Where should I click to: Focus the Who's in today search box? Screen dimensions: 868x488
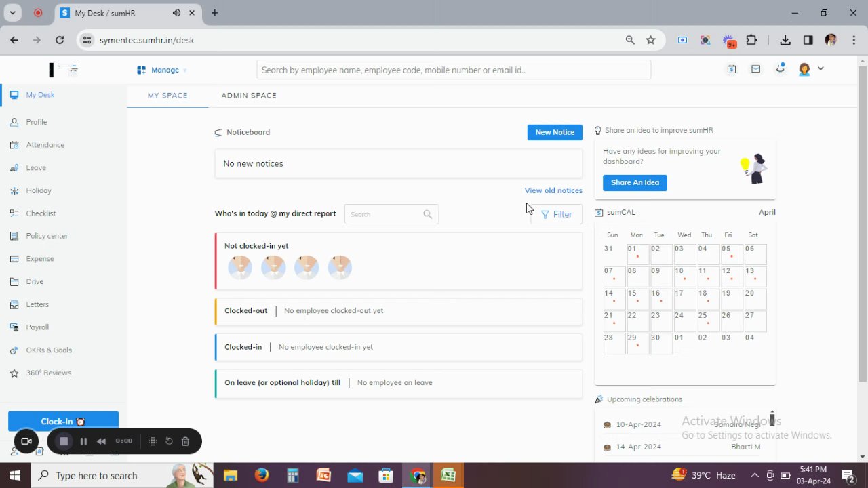pos(391,214)
